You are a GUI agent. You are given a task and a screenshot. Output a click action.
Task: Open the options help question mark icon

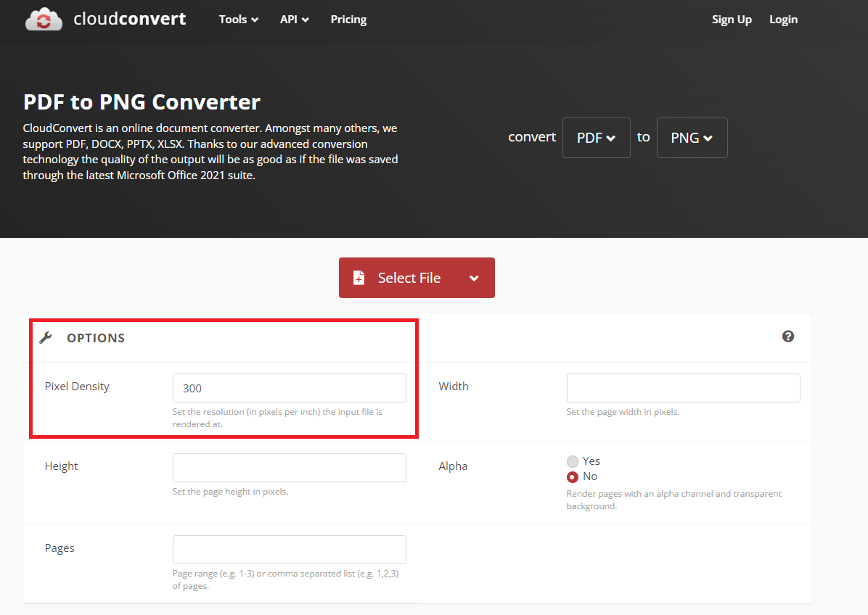787,337
